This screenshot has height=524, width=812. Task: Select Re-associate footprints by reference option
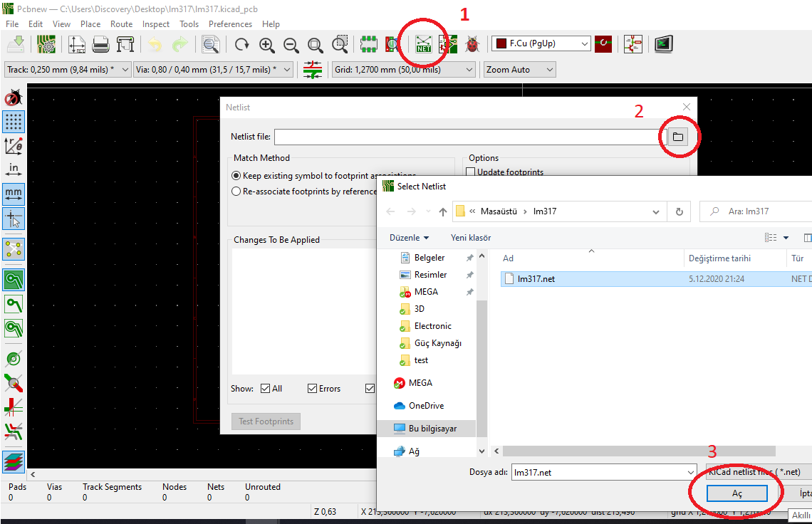tap(236, 192)
